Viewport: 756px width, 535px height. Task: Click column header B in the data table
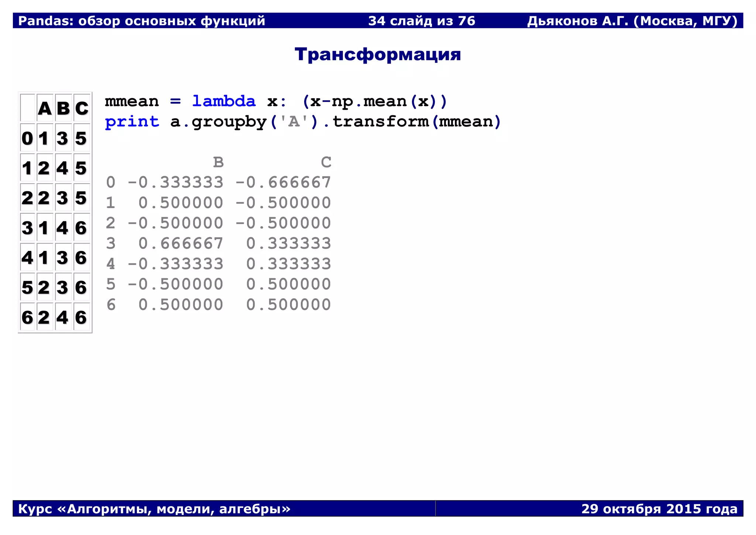click(x=63, y=108)
